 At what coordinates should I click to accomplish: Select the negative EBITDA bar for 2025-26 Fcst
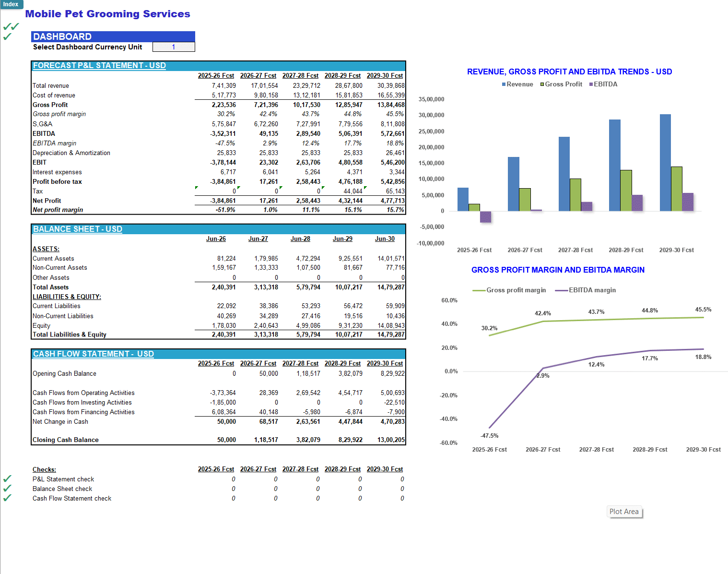coord(485,216)
